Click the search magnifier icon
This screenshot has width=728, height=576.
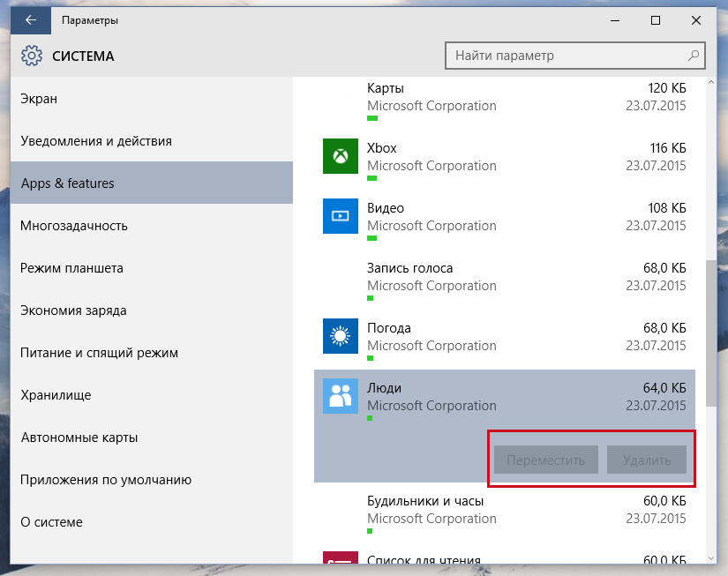694,56
